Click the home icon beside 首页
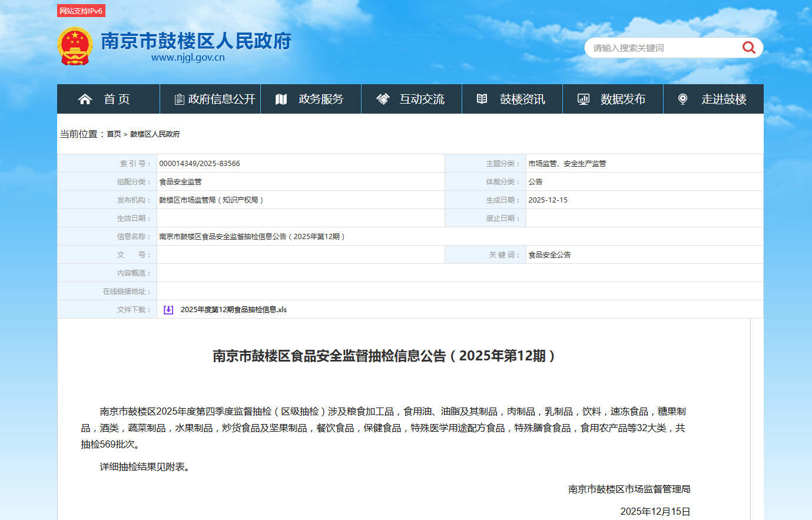Viewport: 812px width, 520px height. [85, 99]
